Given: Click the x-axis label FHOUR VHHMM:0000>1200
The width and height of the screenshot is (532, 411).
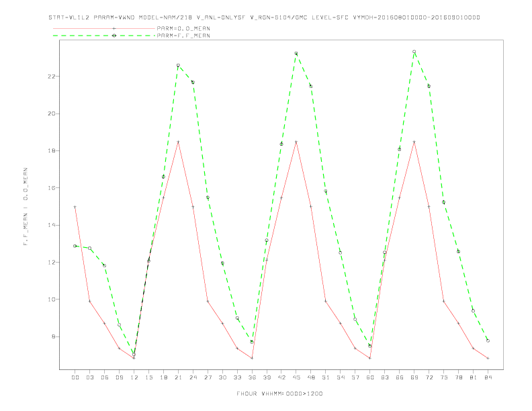Looking at the screenshot, I should (x=279, y=394).
